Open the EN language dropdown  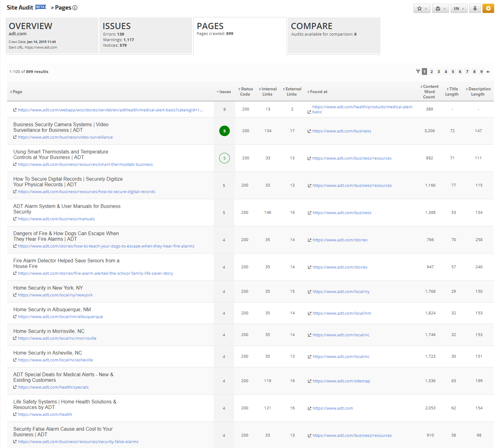pos(459,8)
